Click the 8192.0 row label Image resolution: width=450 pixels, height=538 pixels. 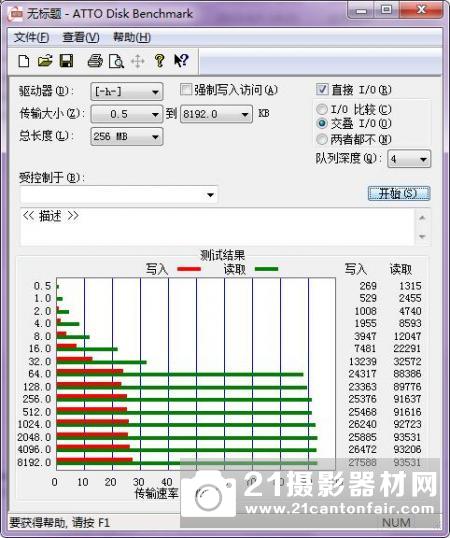[34, 462]
